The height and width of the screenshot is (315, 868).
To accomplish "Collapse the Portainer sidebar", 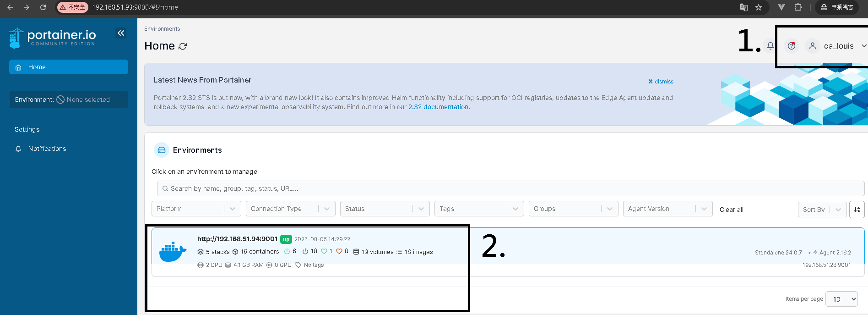I will pyautogui.click(x=121, y=33).
